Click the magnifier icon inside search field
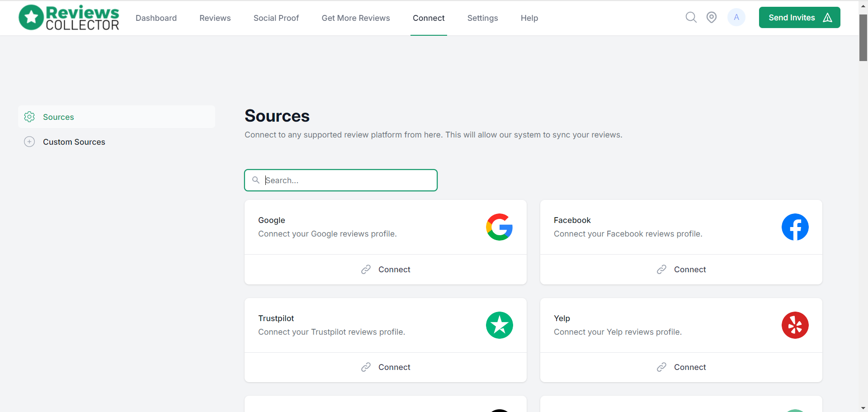This screenshot has height=412, width=868. [x=256, y=180]
